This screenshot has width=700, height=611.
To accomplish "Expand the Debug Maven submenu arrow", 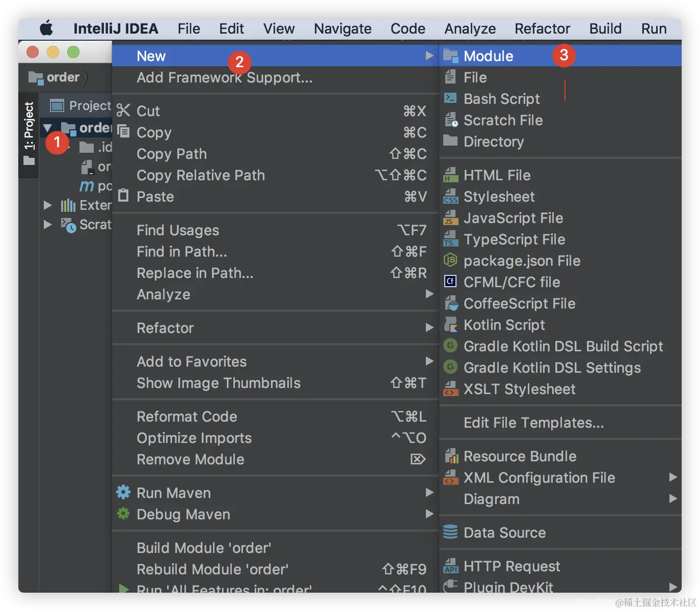I will click(429, 514).
